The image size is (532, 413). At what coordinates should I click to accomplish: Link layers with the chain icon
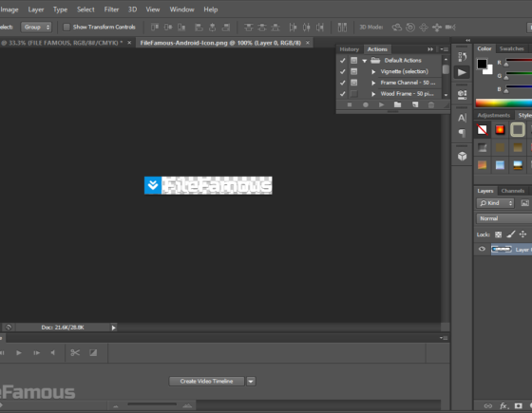[488, 405]
